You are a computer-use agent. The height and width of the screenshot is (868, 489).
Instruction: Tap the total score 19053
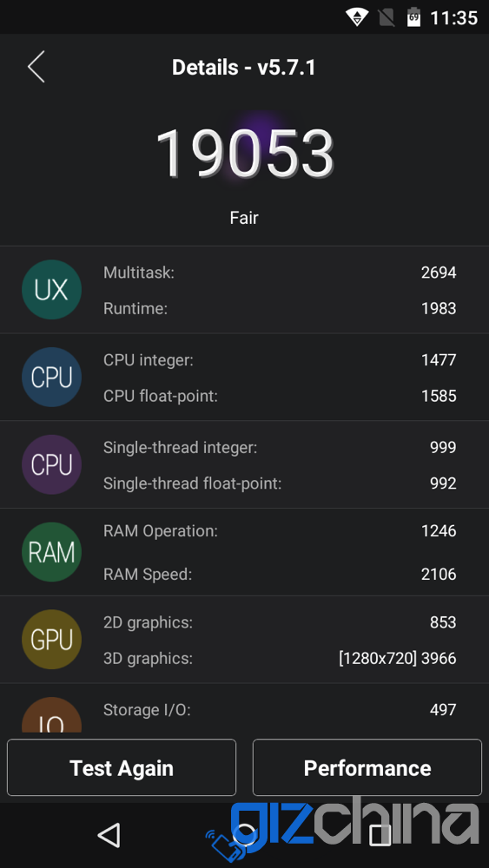point(244,154)
